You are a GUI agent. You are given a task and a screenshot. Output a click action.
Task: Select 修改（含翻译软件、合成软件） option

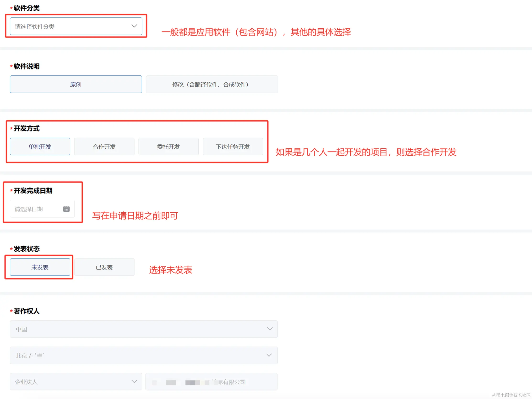[212, 84]
